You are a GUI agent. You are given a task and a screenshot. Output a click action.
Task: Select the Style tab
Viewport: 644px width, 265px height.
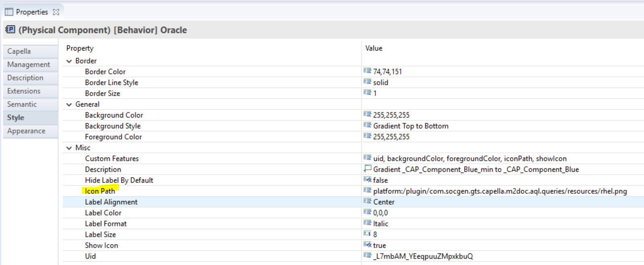click(x=31, y=117)
